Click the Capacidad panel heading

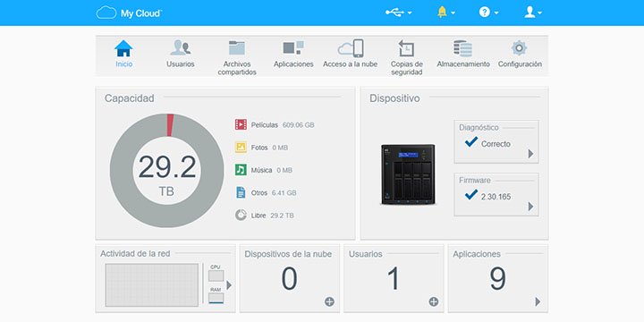(x=130, y=98)
